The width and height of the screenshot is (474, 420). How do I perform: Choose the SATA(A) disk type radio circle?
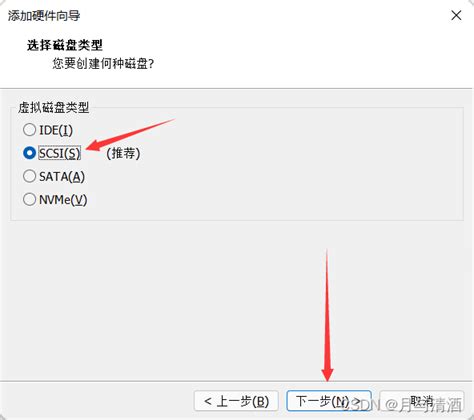29,176
